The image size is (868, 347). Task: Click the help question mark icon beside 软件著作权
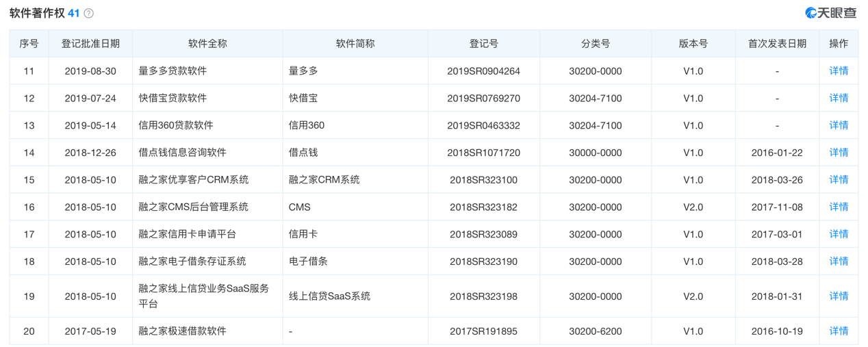point(89,14)
